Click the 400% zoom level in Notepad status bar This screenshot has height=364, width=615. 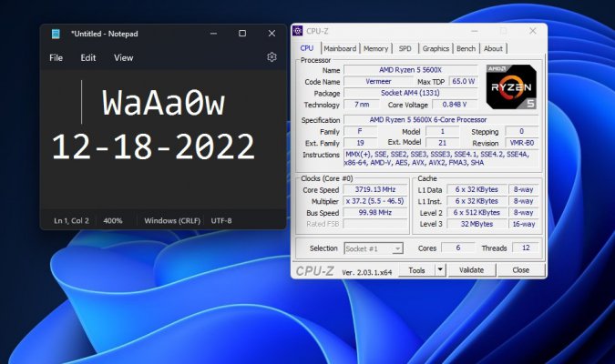pos(113,220)
